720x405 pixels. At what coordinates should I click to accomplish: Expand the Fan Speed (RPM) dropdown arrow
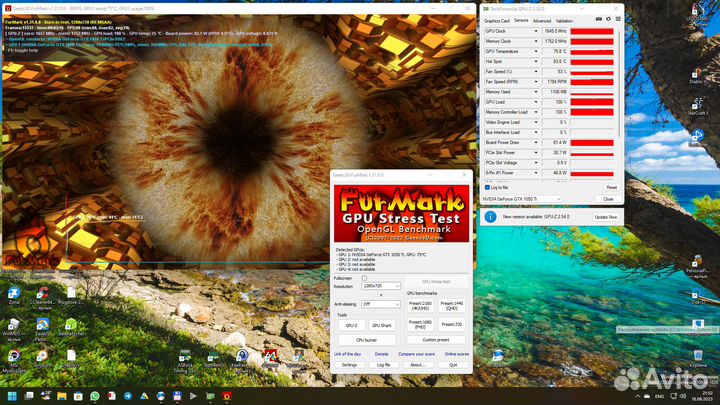[x=535, y=82]
